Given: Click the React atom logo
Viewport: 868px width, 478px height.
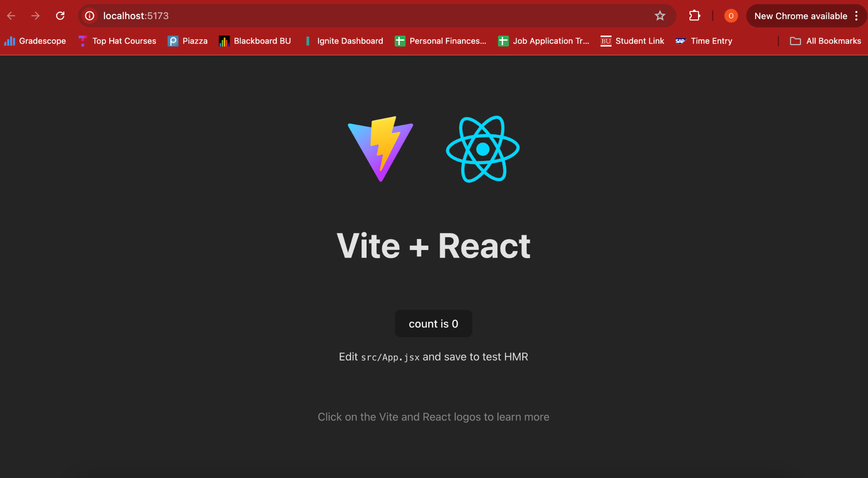Looking at the screenshot, I should coord(482,148).
